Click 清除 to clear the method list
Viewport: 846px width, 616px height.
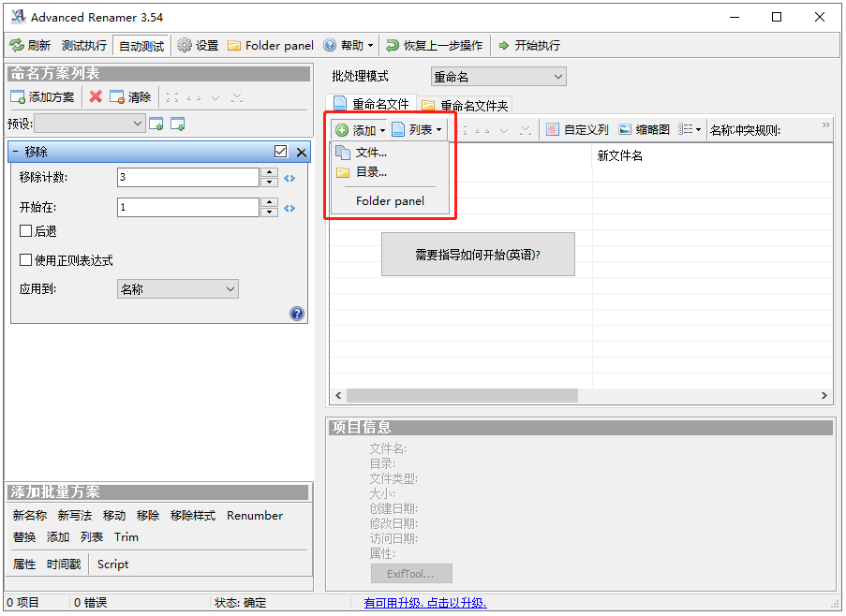pyautogui.click(x=130, y=97)
